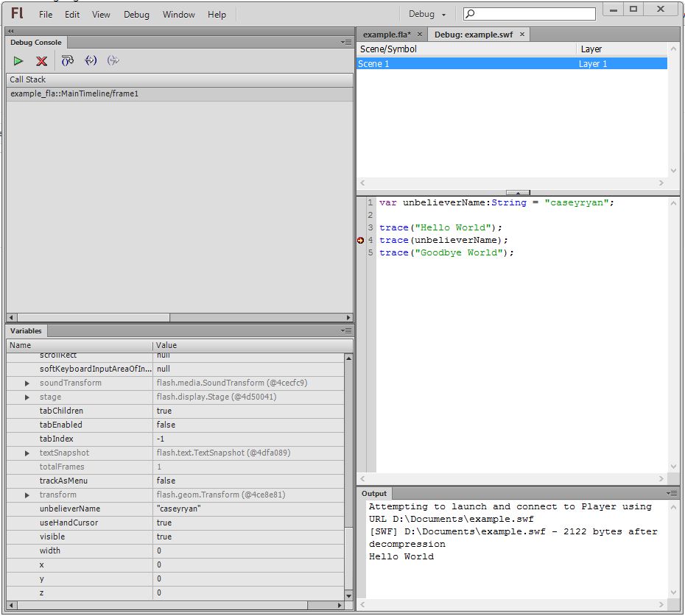Click the Step In debug icon
This screenshot has width=685, height=616.
click(x=91, y=60)
